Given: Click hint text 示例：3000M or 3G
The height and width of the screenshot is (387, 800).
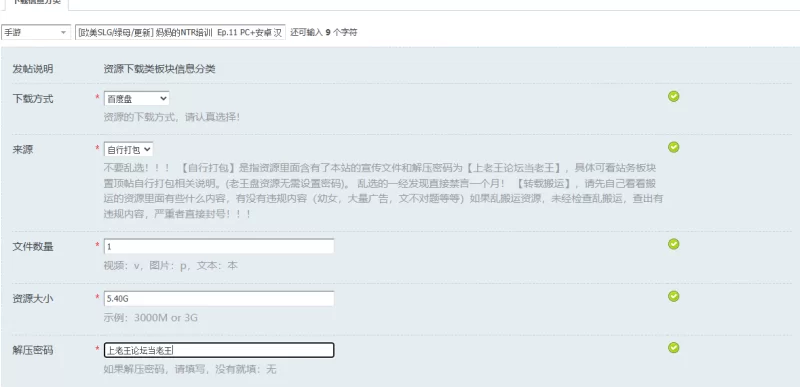Looking at the screenshot, I should click(x=151, y=318).
